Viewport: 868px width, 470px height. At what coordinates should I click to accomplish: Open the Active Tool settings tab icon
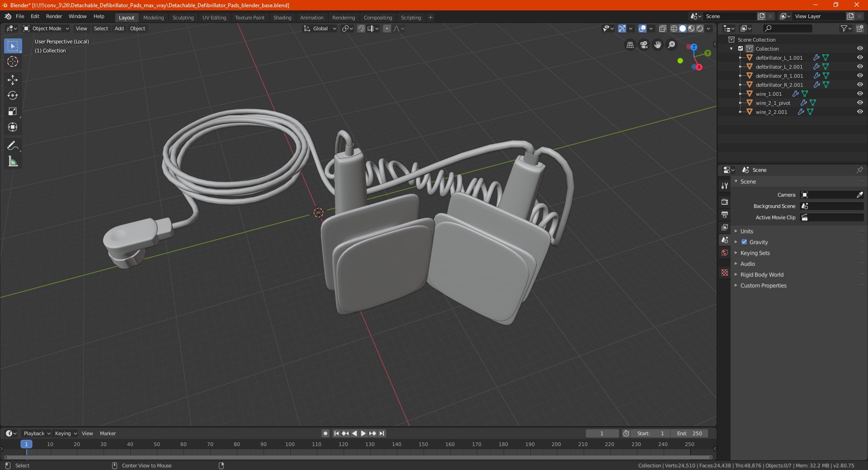725,186
